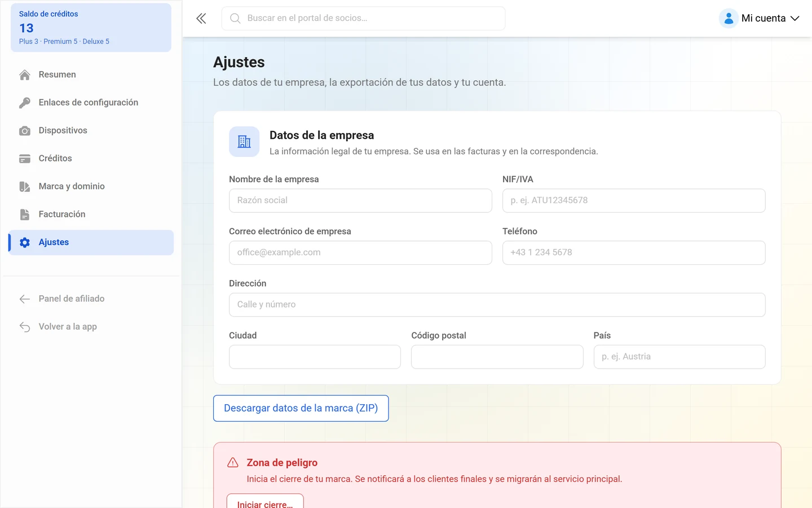Open the Mi cuenta dropdown
This screenshot has height=508, width=812.
point(760,19)
